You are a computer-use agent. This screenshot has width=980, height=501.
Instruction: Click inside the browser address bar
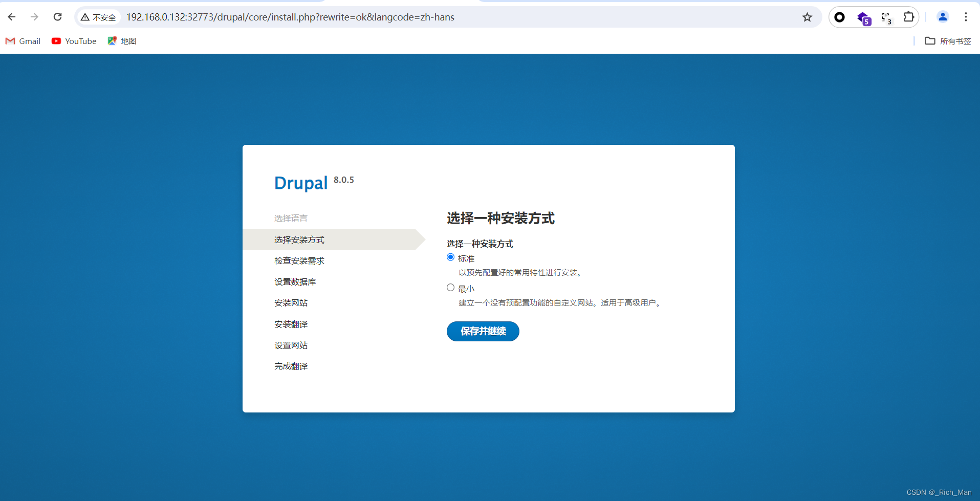click(358, 17)
